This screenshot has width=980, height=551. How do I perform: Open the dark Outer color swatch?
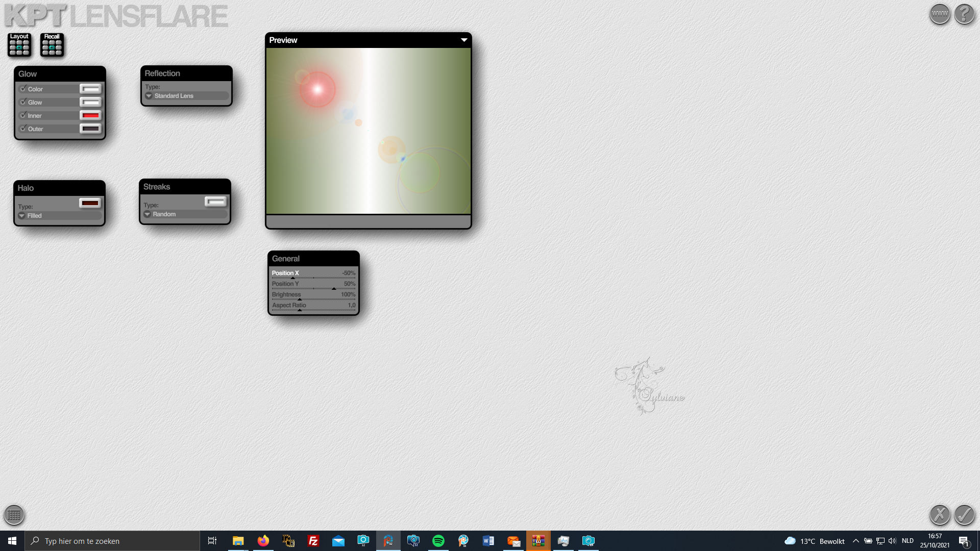click(90, 129)
